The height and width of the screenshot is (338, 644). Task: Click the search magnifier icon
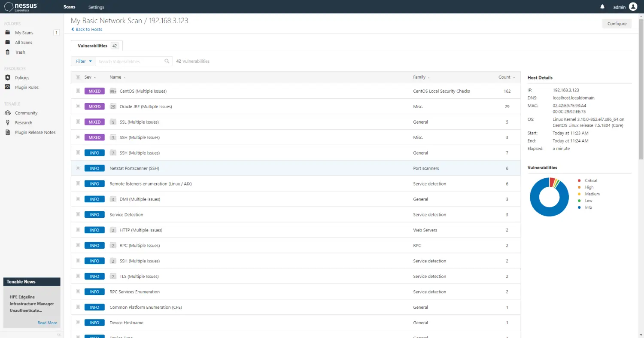[x=167, y=61]
